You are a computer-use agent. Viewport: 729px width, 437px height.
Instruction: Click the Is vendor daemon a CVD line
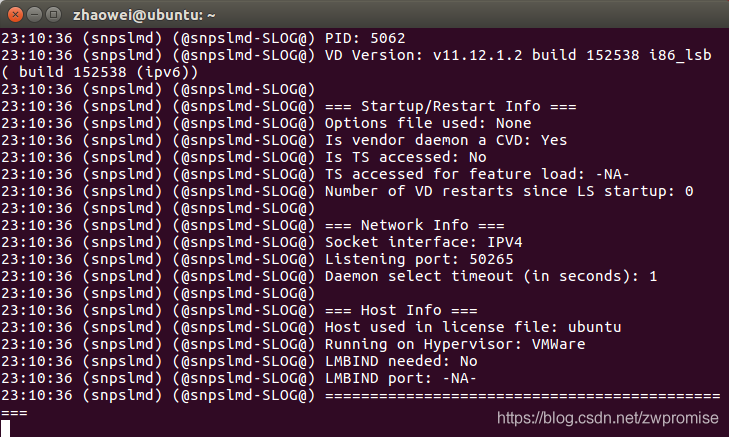[446, 140]
